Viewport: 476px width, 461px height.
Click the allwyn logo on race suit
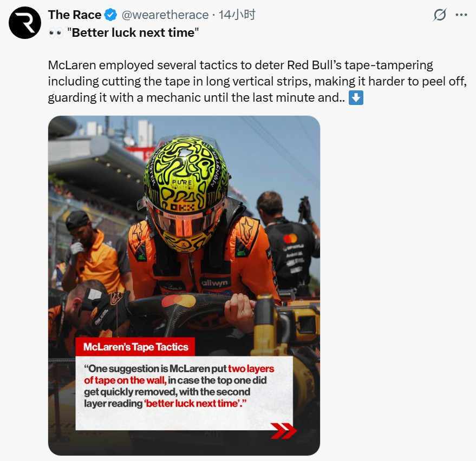pos(215,284)
